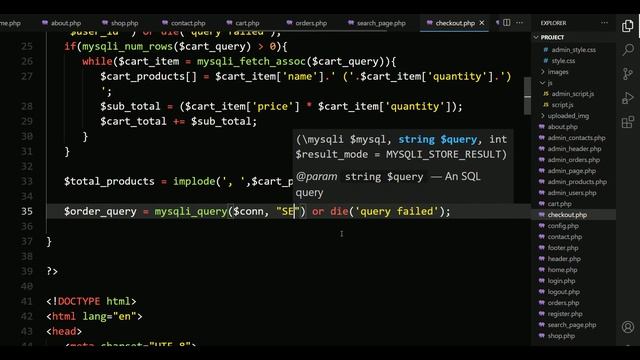Click line number 35 in gutter
This screenshot has width=640, height=360.
27,211
